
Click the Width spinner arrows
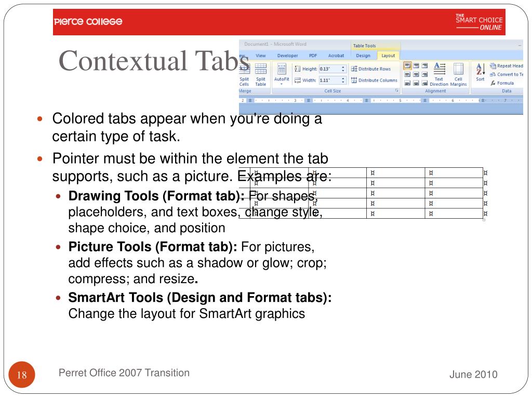coord(343,81)
